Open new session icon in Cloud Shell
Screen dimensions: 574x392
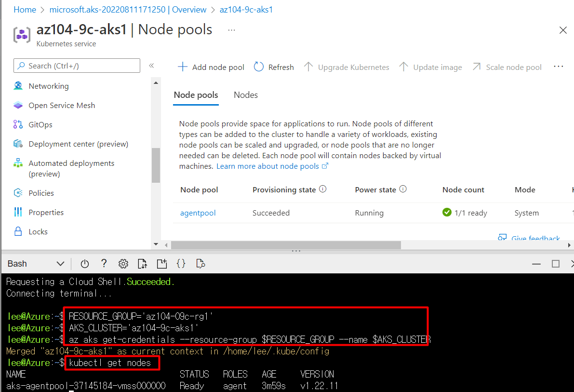pyautogui.click(x=162, y=264)
